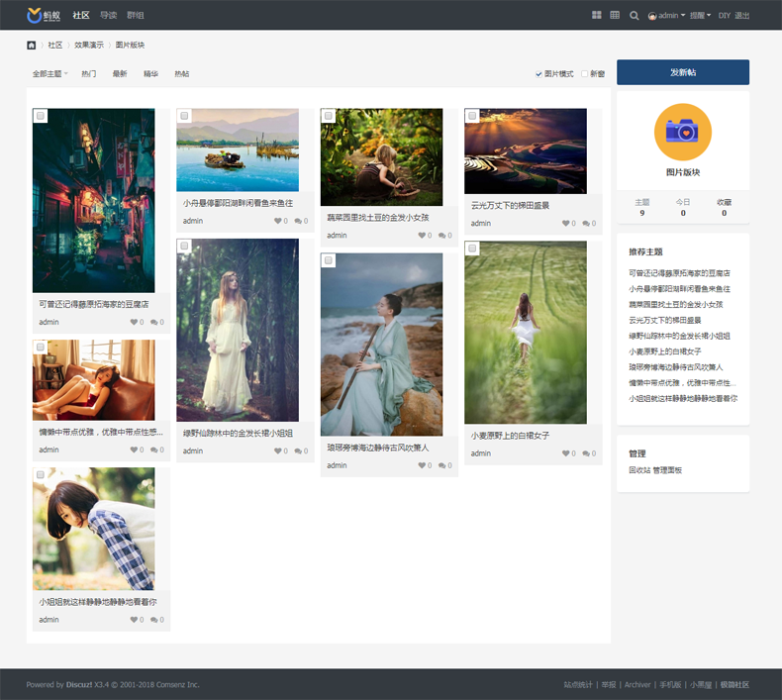The width and height of the screenshot is (782, 700).
Task: Click the ant site logo
Action: click(45, 15)
